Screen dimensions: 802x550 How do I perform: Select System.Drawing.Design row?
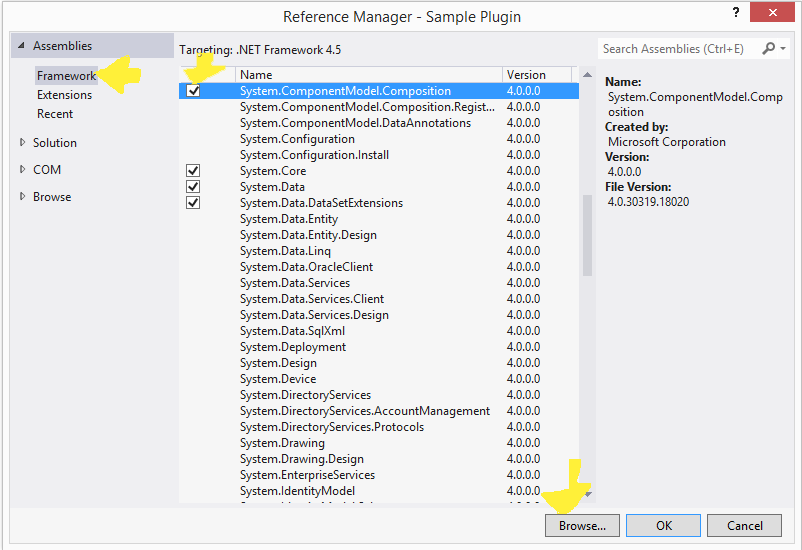(379, 458)
